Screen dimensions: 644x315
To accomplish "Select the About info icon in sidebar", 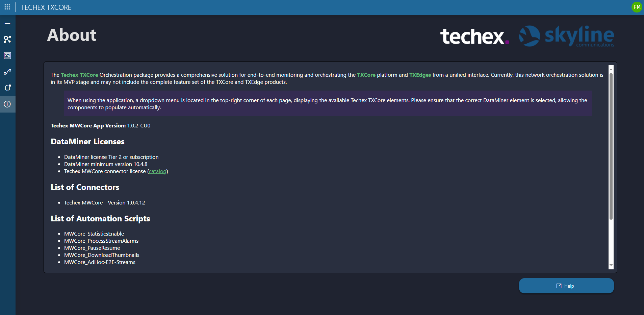I will (x=7, y=104).
